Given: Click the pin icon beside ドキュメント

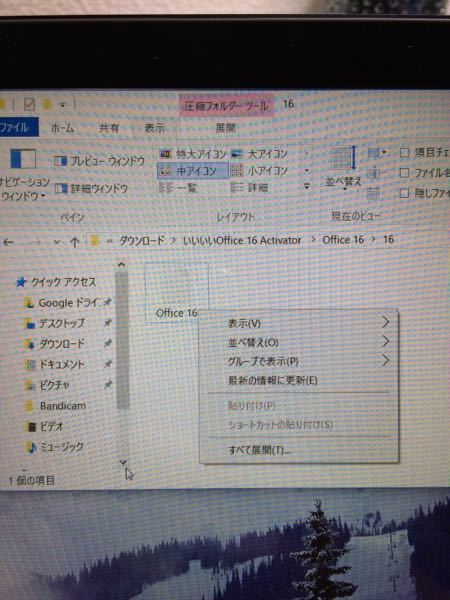Looking at the screenshot, I should click(x=108, y=364).
